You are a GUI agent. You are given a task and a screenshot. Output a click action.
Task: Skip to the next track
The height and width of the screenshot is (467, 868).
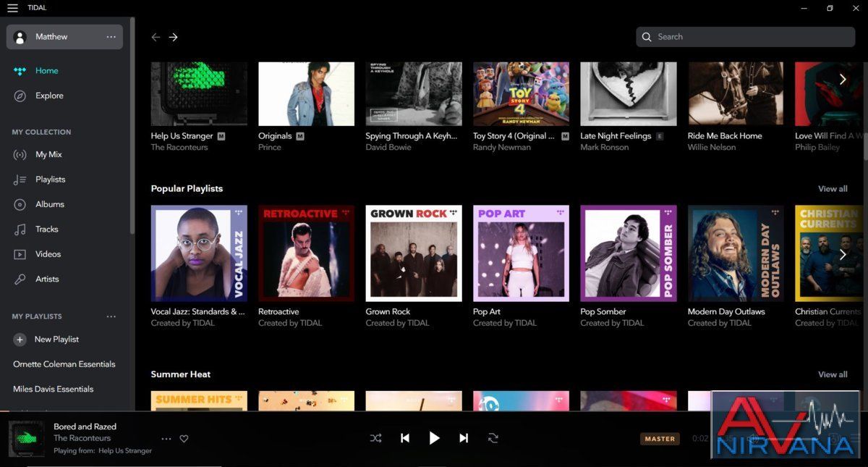point(464,438)
